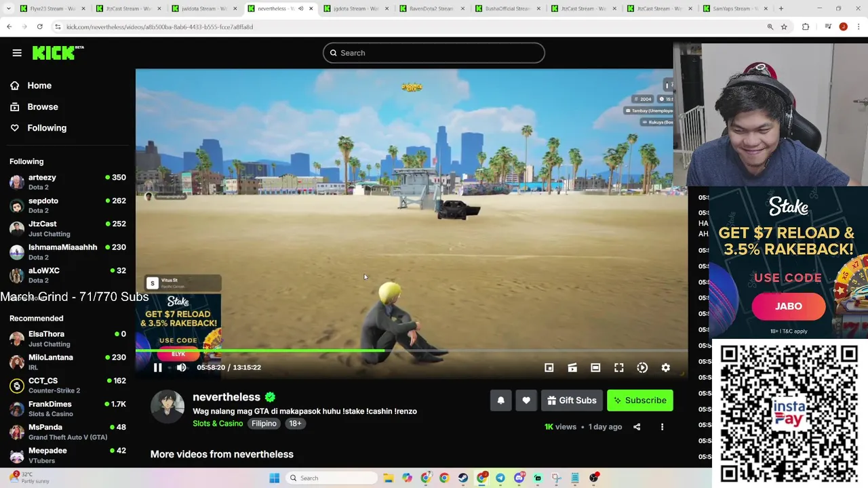Open nevertheless channel avatar
This screenshot has height=488, width=868.
tap(167, 407)
